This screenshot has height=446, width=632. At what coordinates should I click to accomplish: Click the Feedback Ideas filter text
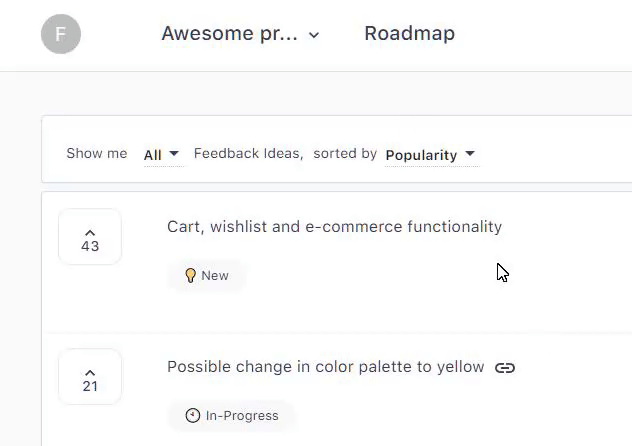click(248, 154)
